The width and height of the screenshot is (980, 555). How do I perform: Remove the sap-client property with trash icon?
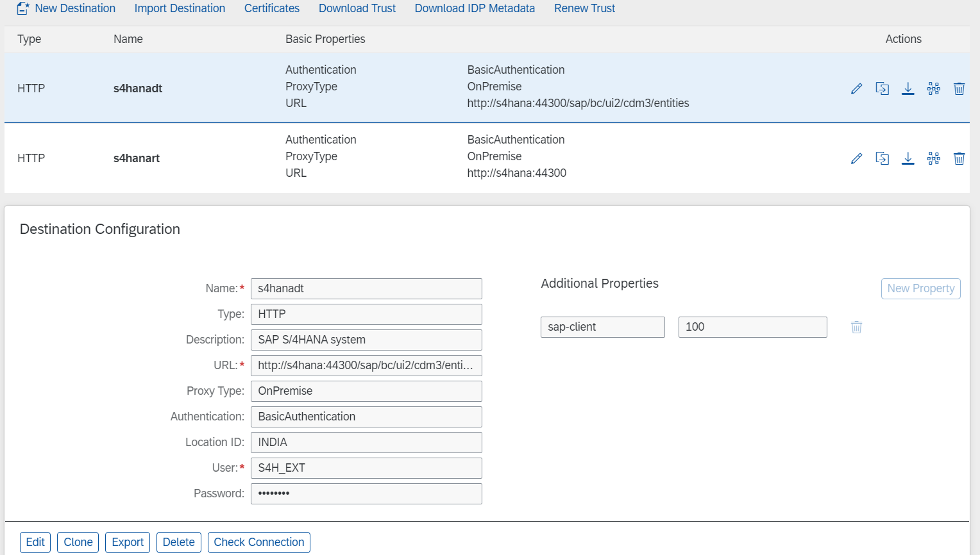(856, 327)
